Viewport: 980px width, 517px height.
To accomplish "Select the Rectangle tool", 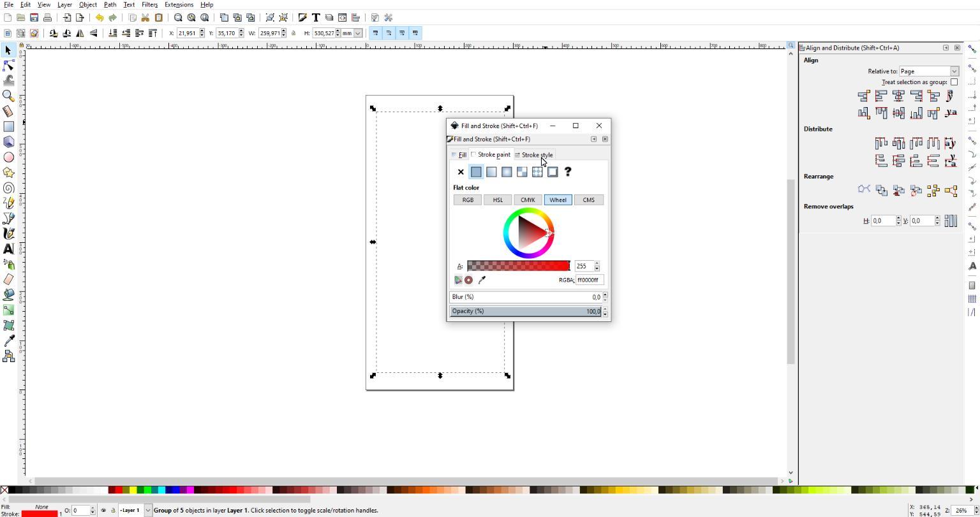I will point(8,126).
